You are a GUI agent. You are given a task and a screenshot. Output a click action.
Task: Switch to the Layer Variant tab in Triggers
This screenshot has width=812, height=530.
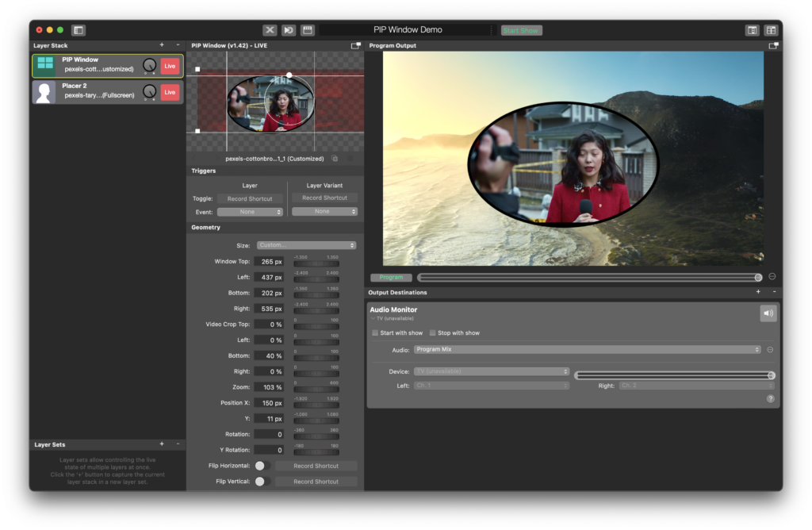pyautogui.click(x=324, y=185)
